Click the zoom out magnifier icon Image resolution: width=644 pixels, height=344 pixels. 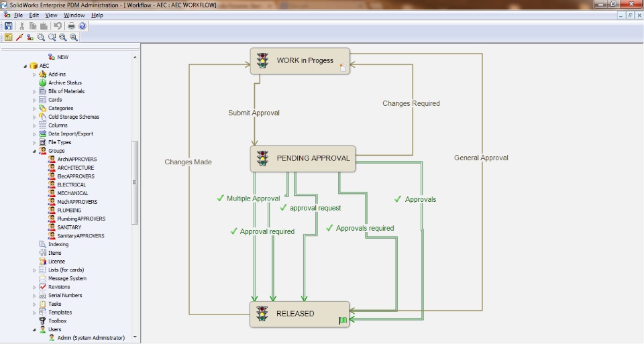click(x=74, y=38)
